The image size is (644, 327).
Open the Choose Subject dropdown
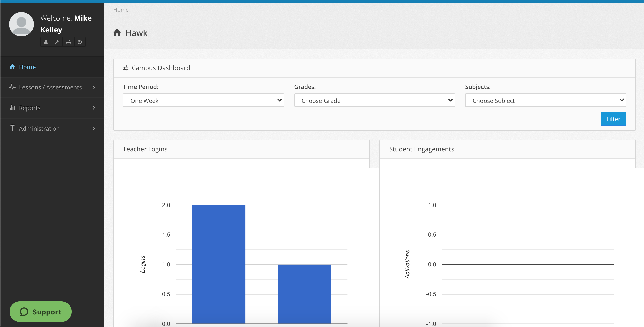545,100
